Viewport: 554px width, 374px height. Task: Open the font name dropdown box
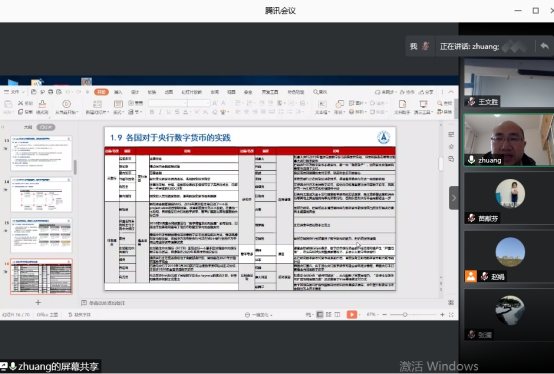[x=168, y=103]
